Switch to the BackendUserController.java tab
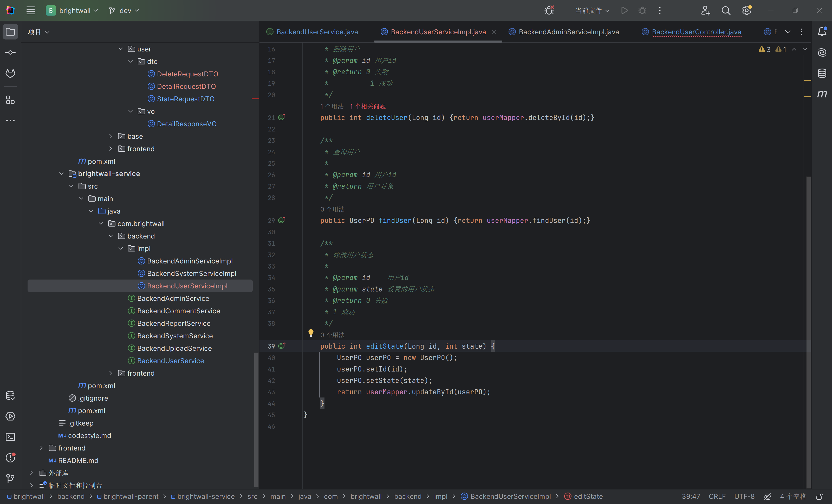The height and width of the screenshot is (504, 832). [696, 32]
